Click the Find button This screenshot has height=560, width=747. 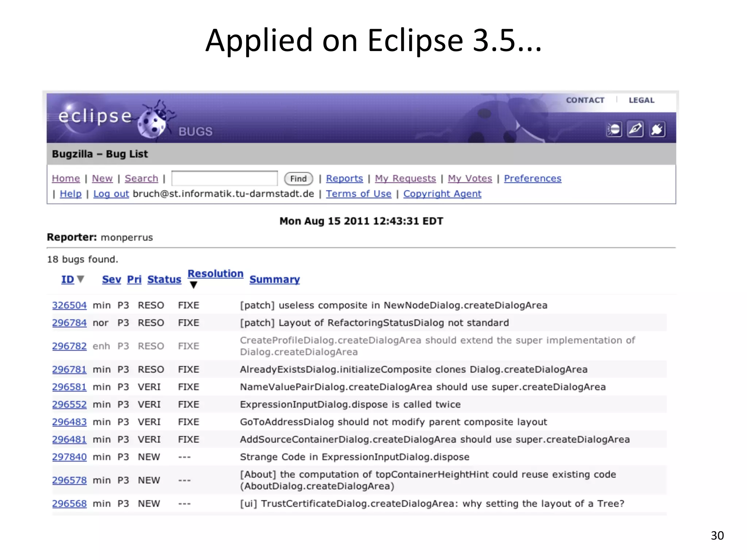click(x=299, y=179)
